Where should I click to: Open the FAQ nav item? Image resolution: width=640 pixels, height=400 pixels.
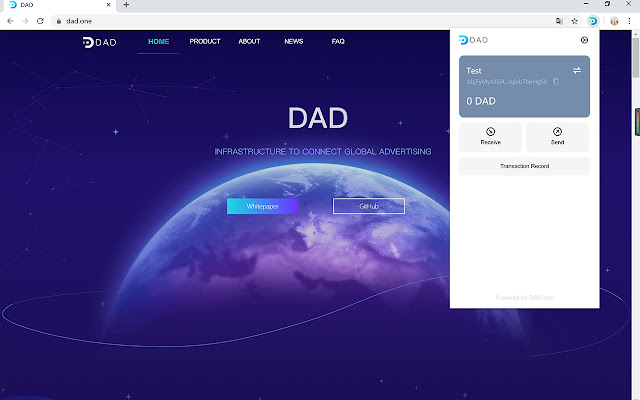(338, 42)
